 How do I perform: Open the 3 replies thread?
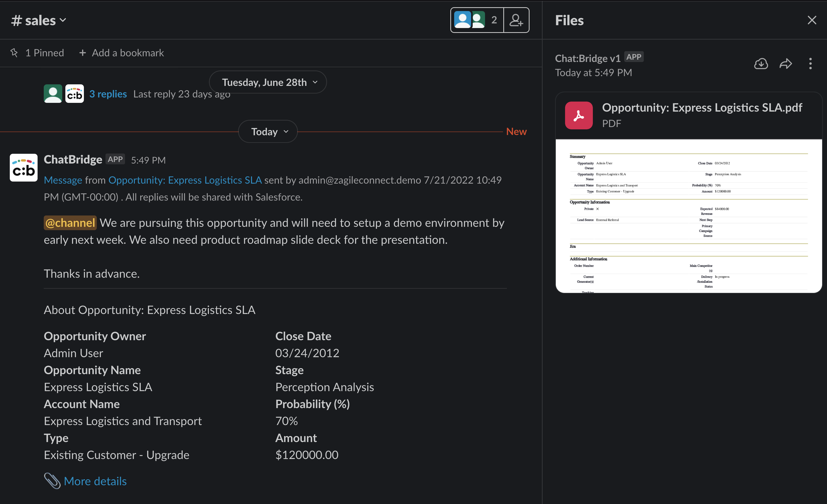[x=108, y=94]
